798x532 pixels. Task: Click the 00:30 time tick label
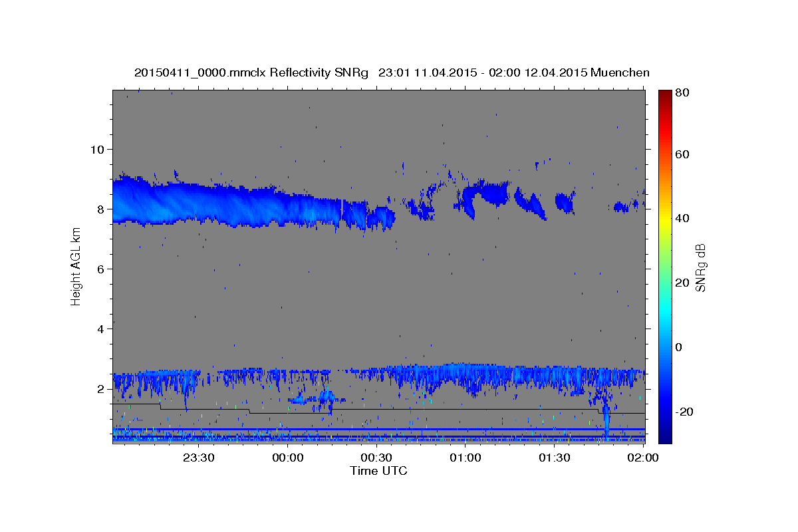(x=376, y=458)
